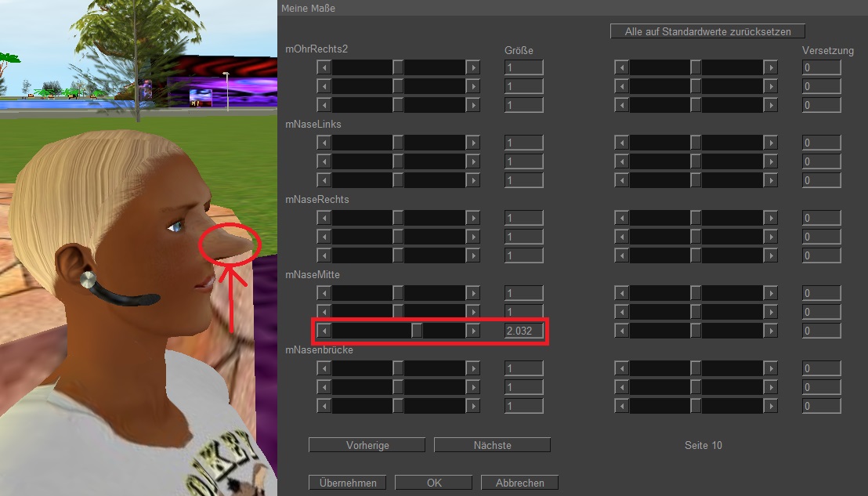Apply changes with Übernehmen button
This screenshot has height=496, width=868.
tap(348, 483)
